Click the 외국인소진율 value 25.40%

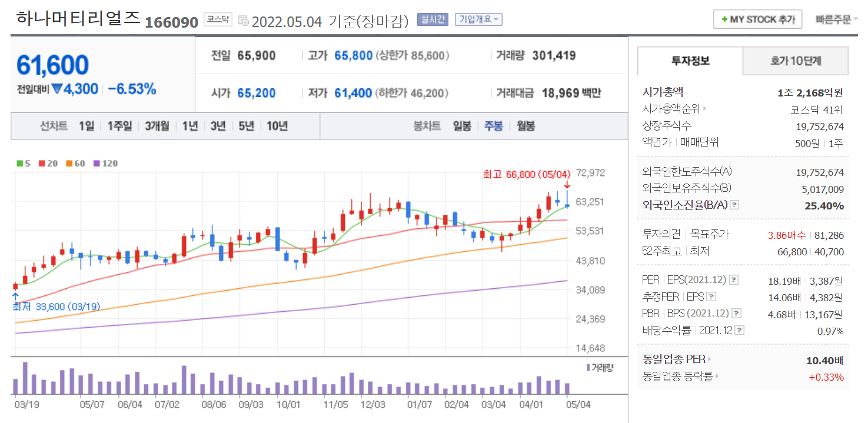point(824,206)
